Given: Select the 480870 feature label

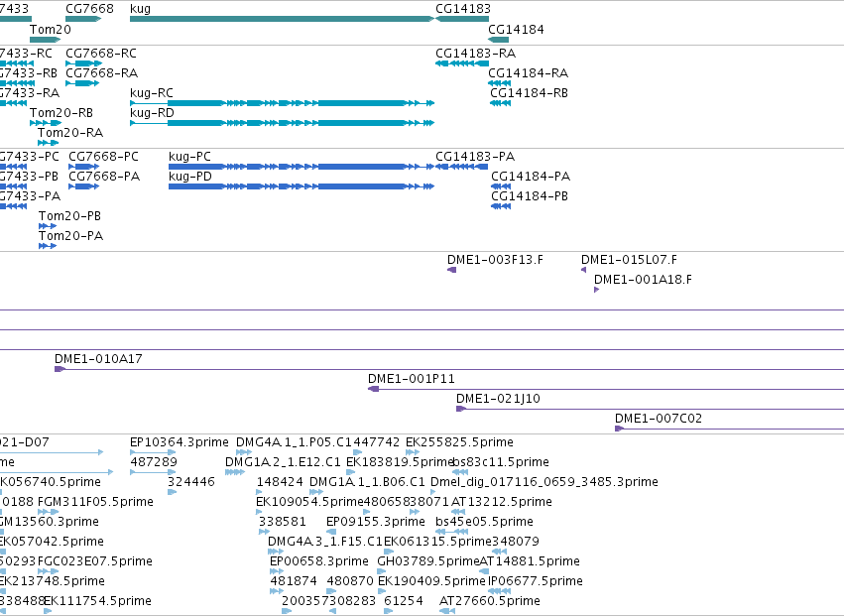Looking at the screenshot, I should 350,581.
